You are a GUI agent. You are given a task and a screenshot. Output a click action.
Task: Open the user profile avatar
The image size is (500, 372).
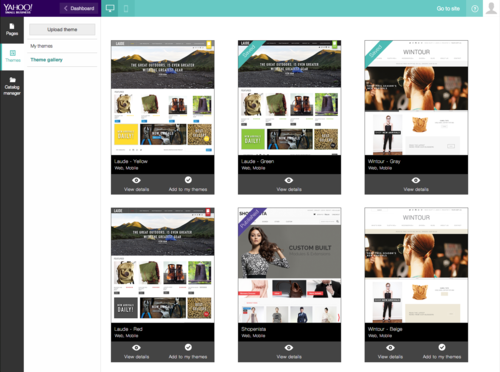[491, 8]
